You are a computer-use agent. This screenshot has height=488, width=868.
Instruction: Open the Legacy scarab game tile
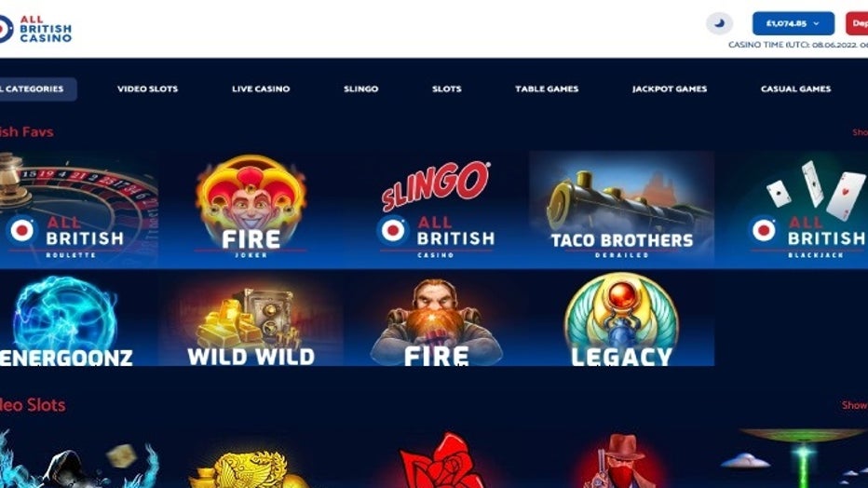tap(621, 319)
